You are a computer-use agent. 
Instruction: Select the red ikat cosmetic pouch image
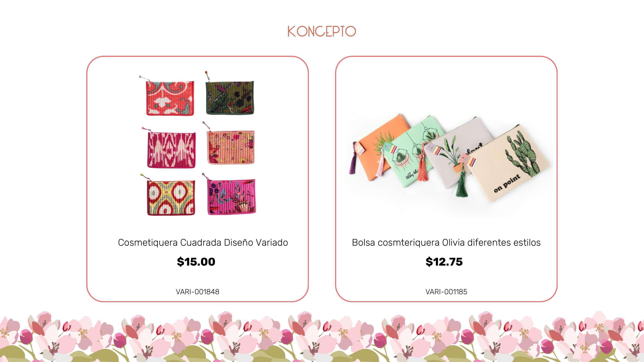pos(170,98)
